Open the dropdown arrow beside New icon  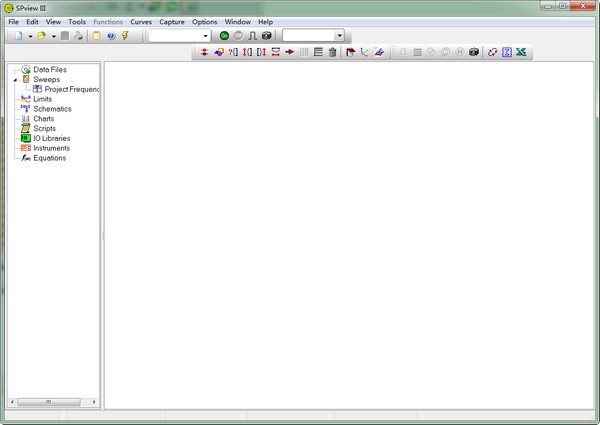[x=30, y=36]
